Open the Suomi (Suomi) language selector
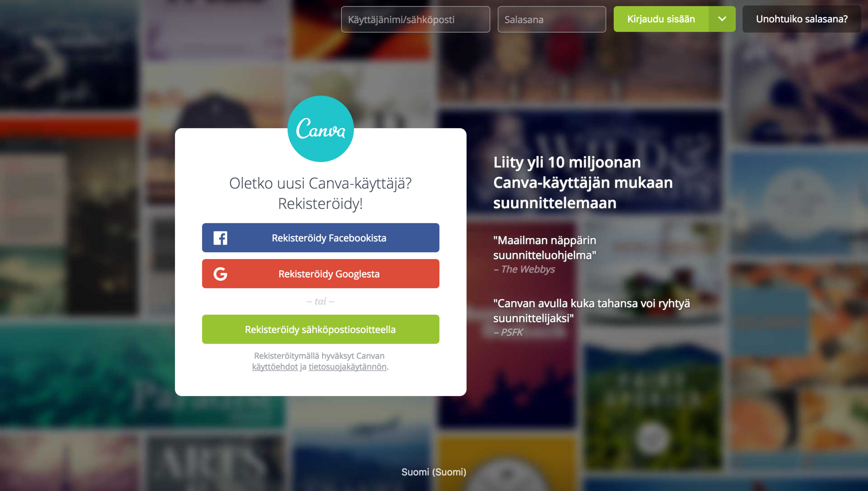868x491 pixels. tap(433, 472)
